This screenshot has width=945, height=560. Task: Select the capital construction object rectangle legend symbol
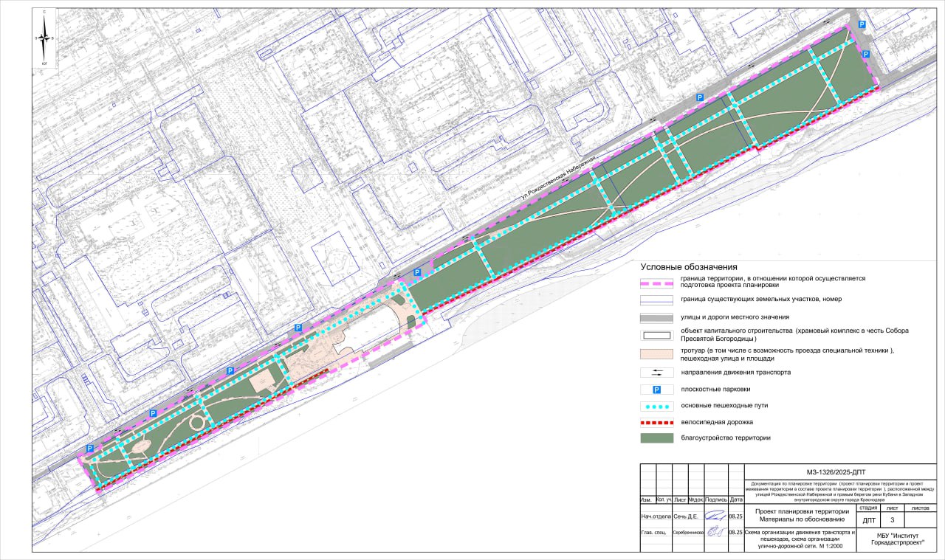pyautogui.click(x=656, y=334)
